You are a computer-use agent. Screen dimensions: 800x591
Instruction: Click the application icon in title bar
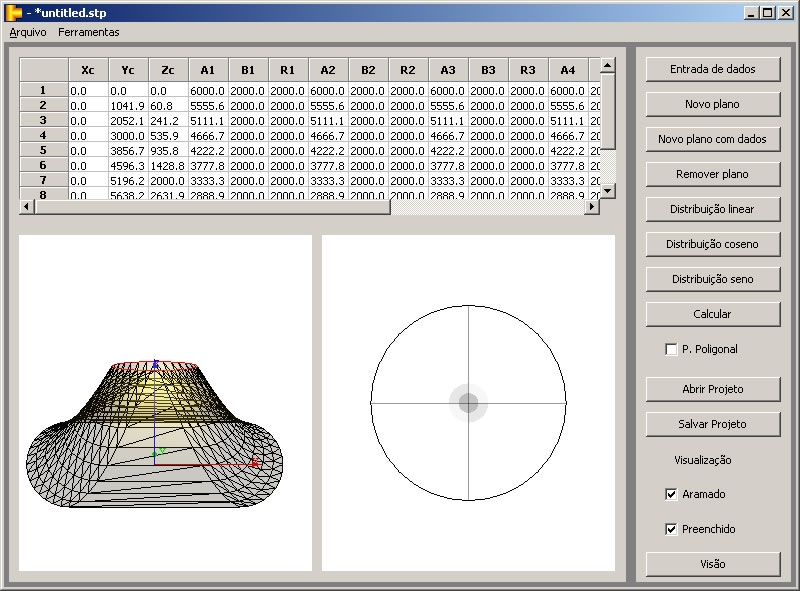pos(13,12)
